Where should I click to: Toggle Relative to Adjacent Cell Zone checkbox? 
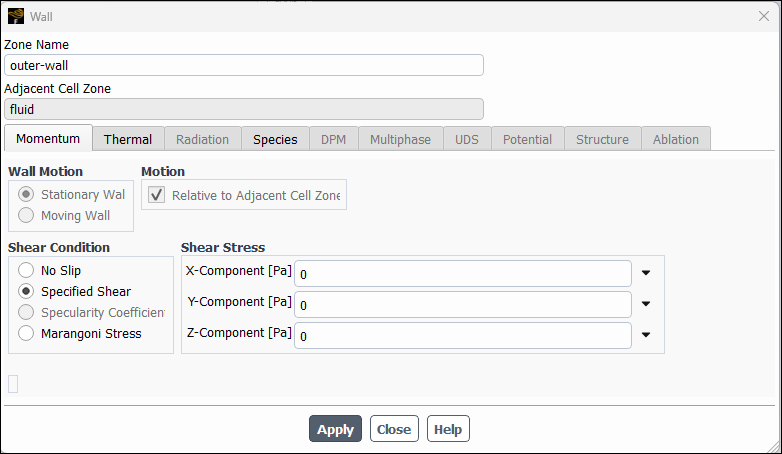coord(157,196)
